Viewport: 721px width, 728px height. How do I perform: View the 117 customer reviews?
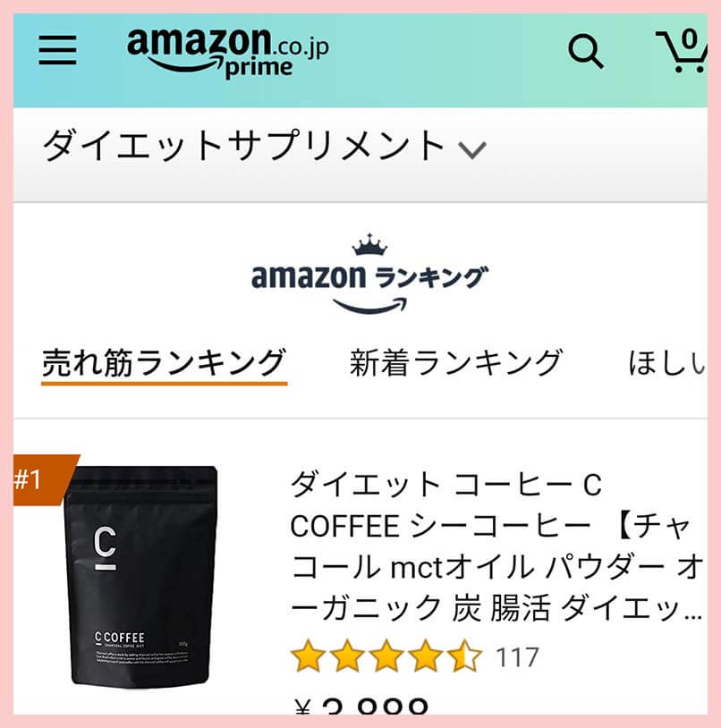click(517, 657)
